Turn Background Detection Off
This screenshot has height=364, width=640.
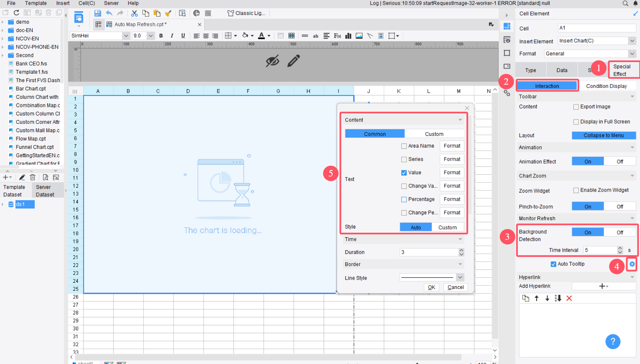coord(620,232)
